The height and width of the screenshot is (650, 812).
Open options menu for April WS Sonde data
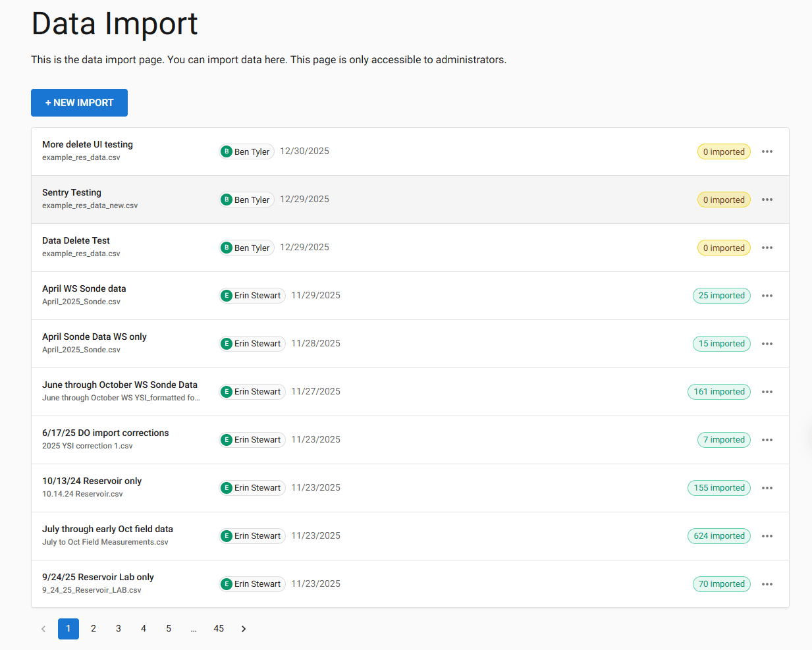click(767, 296)
